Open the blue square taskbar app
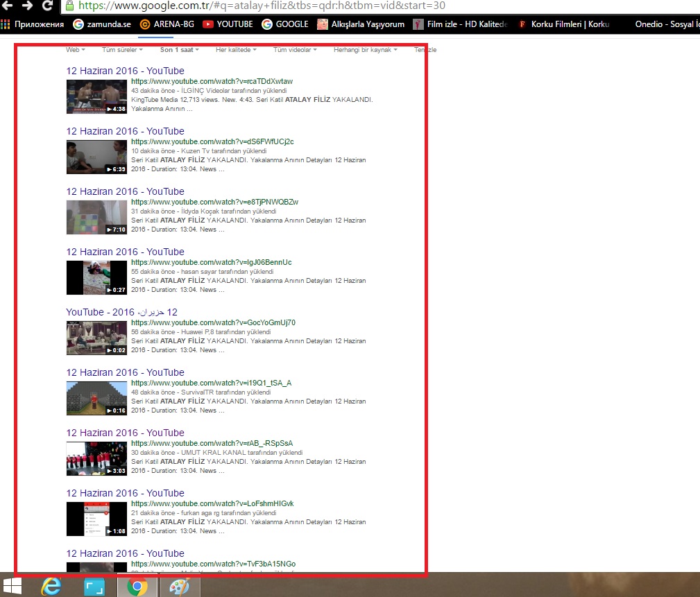 coord(94,587)
